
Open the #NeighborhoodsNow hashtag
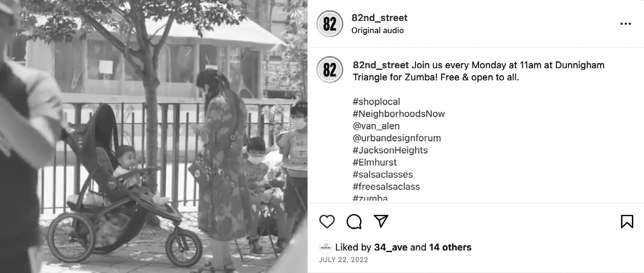(399, 114)
